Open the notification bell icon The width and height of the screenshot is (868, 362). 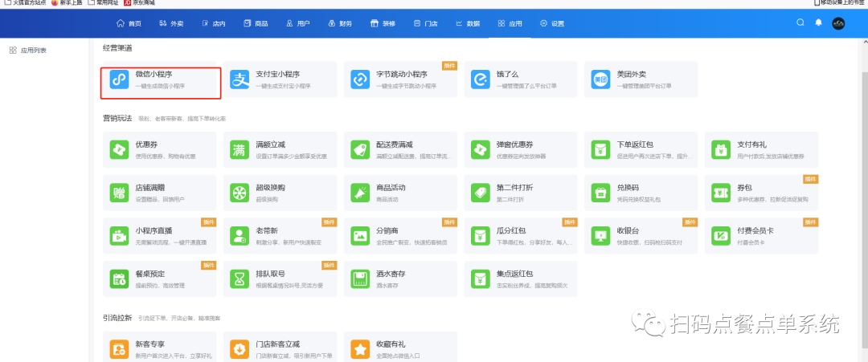point(818,22)
